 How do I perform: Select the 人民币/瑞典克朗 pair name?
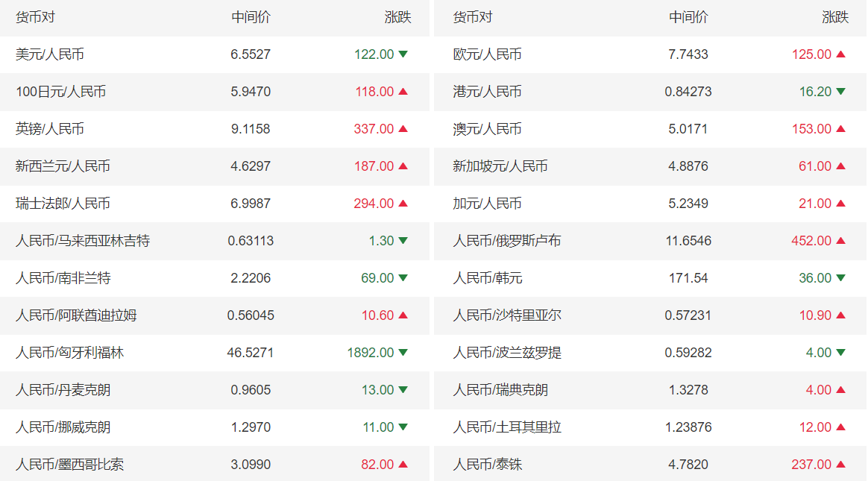pos(500,390)
